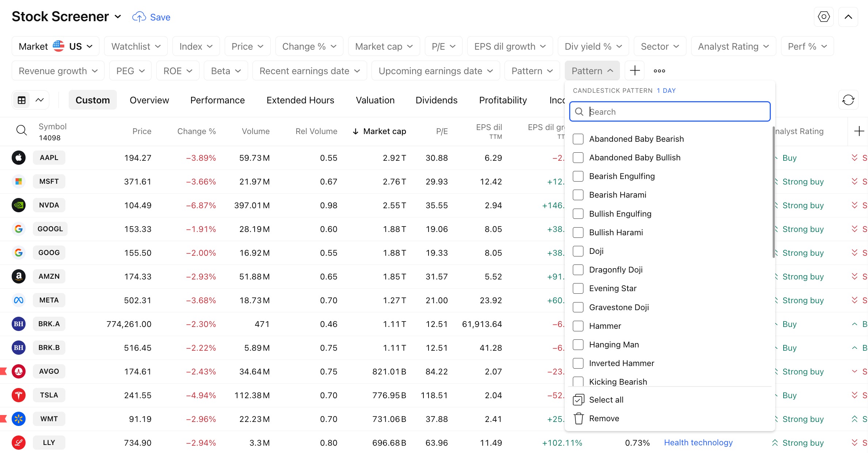Collapse the filter panel with the up chevron
This screenshot has width=868, height=453.
[848, 17]
